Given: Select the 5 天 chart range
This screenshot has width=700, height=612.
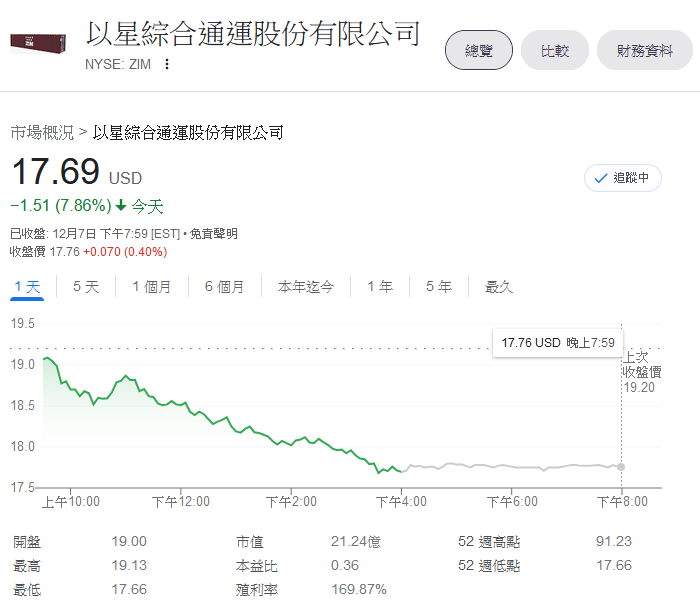Looking at the screenshot, I should pyautogui.click(x=86, y=287).
